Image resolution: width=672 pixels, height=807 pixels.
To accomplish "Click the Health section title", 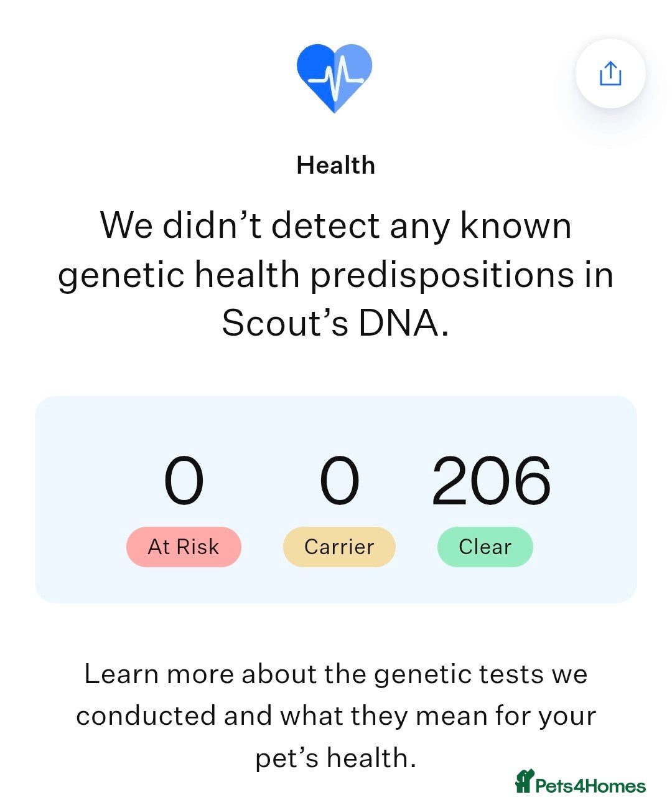I will 336,166.
